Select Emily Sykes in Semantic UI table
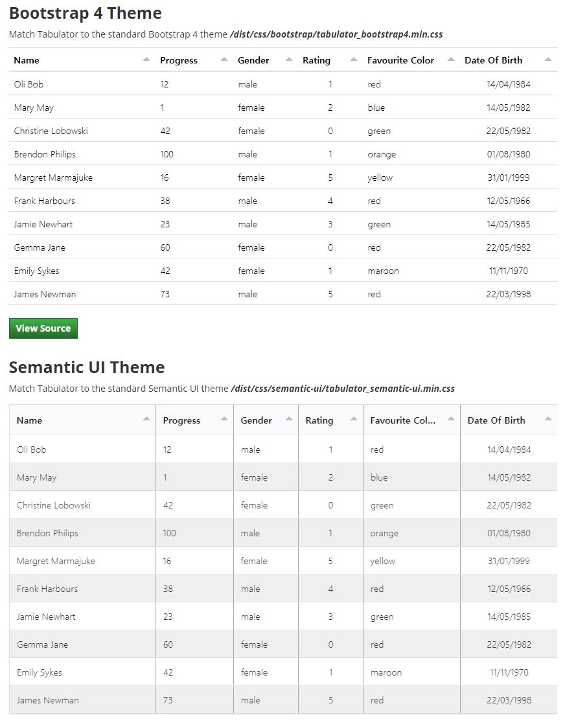 click(x=40, y=672)
